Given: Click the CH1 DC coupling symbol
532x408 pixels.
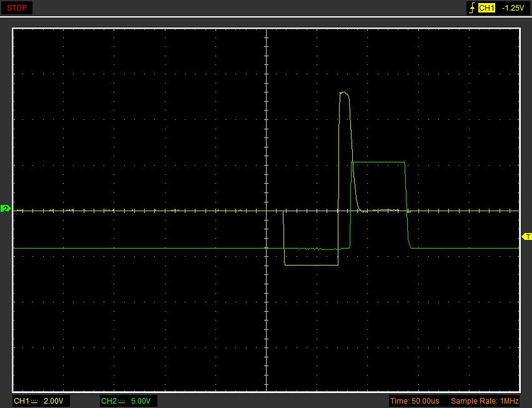Looking at the screenshot, I should (34, 401).
